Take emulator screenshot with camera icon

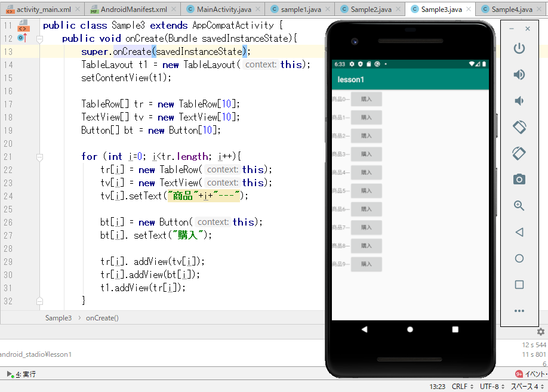coord(519,179)
